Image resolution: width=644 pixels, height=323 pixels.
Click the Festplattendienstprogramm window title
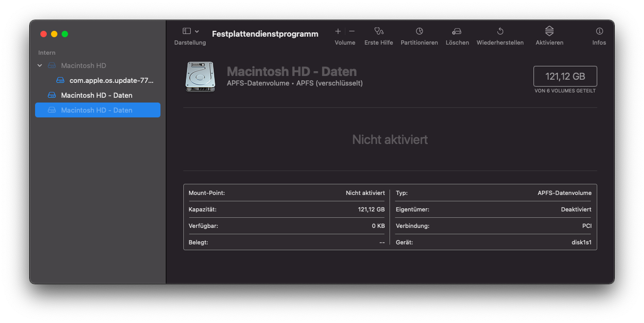coord(265,34)
